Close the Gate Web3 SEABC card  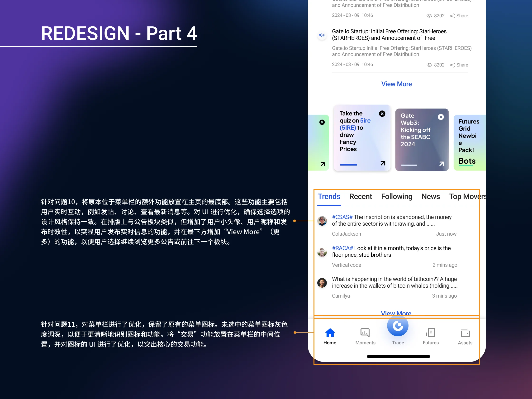point(441,117)
